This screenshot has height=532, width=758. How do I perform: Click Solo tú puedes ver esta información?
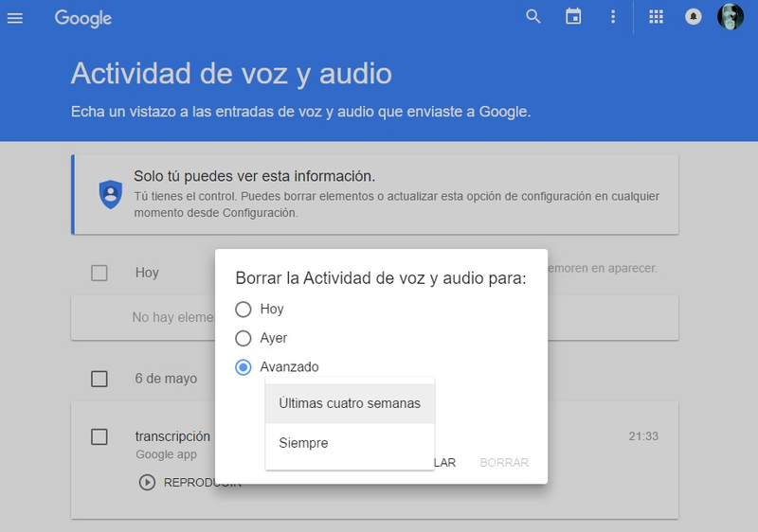254,176
